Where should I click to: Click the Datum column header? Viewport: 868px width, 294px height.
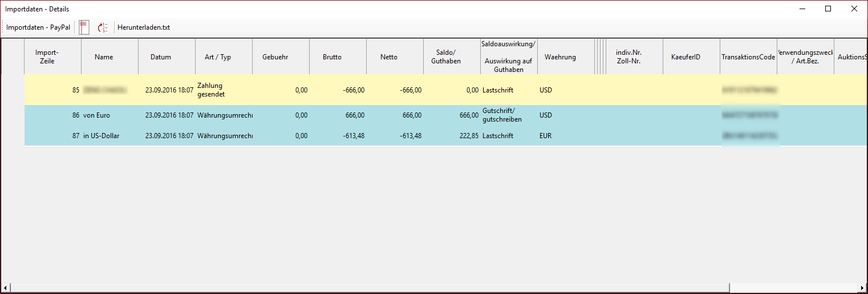167,57
